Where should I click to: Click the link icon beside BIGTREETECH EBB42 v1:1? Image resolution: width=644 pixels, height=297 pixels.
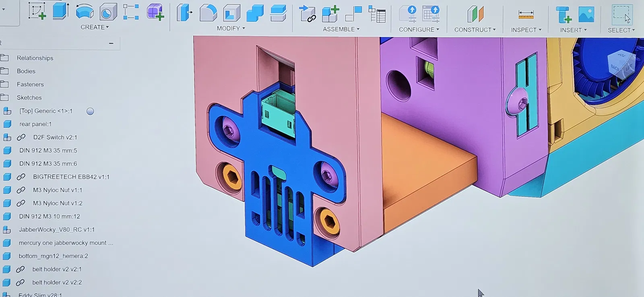tap(21, 177)
